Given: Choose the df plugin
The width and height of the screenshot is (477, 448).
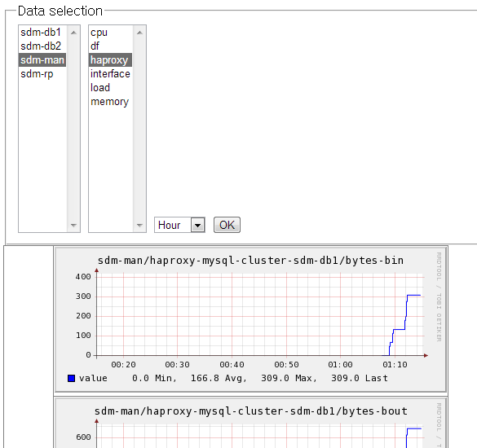Looking at the screenshot, I should [110, 46].
